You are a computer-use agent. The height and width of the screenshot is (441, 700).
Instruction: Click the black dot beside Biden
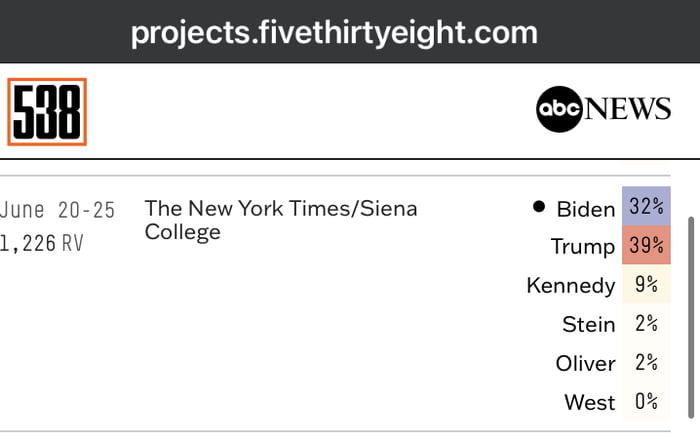(540, 208)
